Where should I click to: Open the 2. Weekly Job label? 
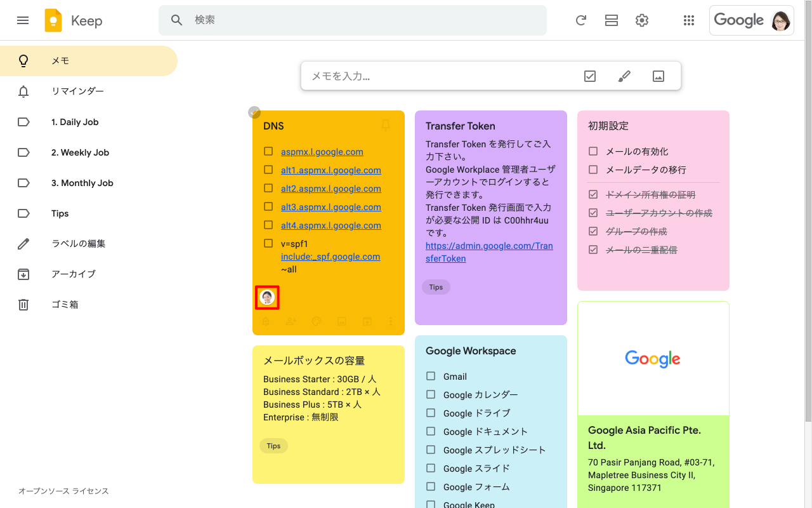pyautogui.click(x=89, y=152)
